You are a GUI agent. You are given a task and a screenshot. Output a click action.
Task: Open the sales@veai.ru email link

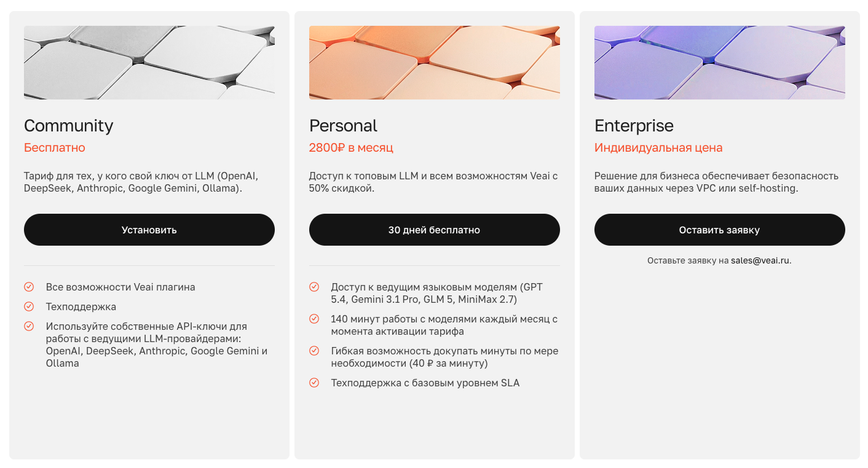(760, 260)
